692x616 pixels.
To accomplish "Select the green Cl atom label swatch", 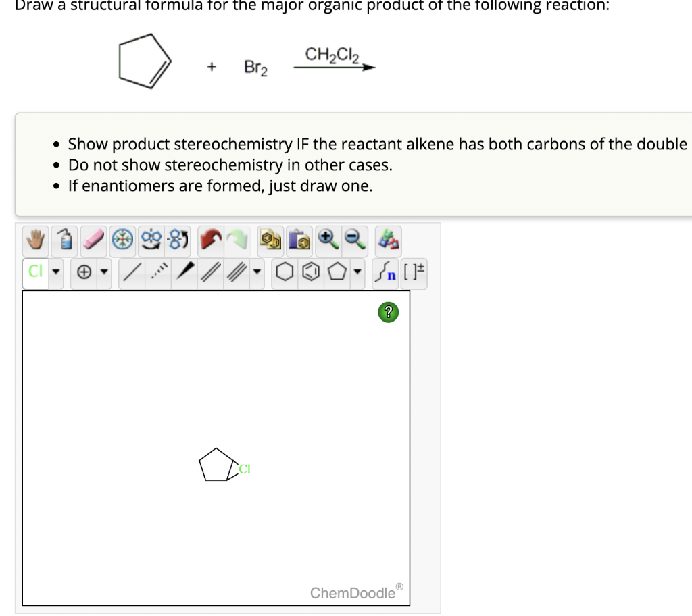I will pyautogui.click(x=34, y=272).
